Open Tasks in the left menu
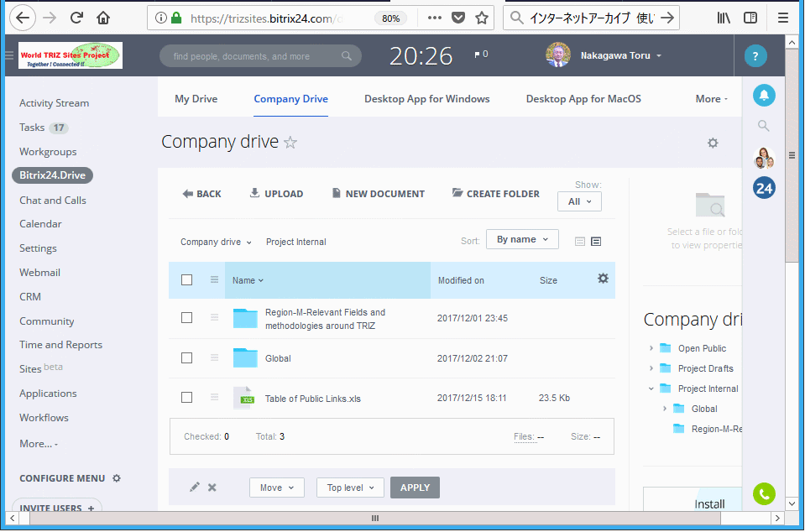 [32, 128]
